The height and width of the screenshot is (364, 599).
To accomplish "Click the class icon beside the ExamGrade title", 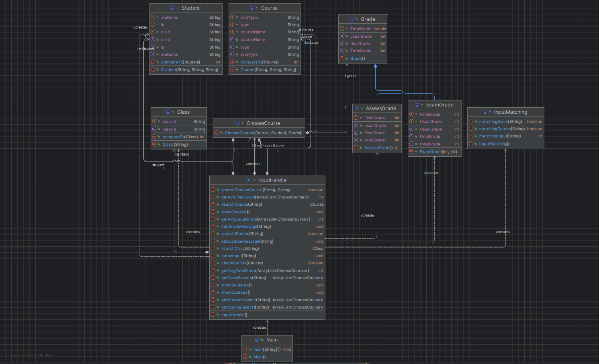I will click(x=417, y=104).
